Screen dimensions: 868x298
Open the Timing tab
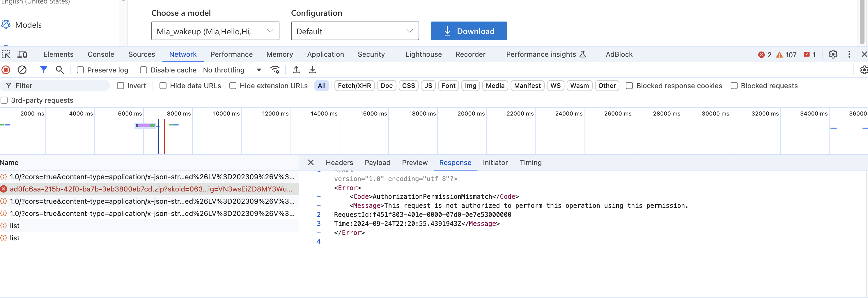[530, 163]
